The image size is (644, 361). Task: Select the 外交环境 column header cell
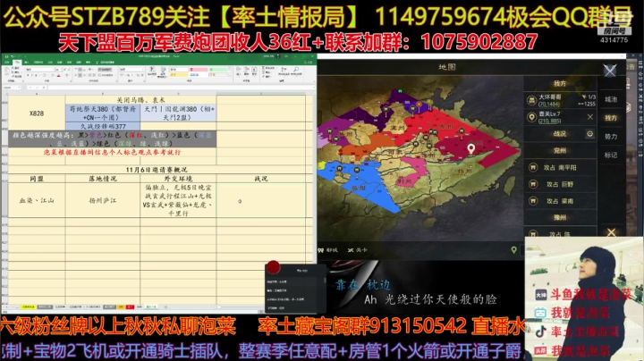pos(178,179)
